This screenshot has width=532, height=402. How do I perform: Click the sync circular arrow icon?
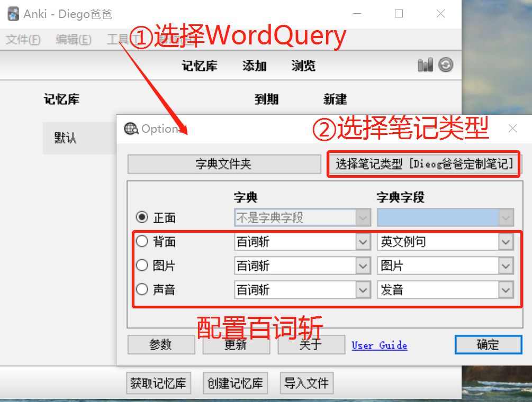[x=446, y=65]
